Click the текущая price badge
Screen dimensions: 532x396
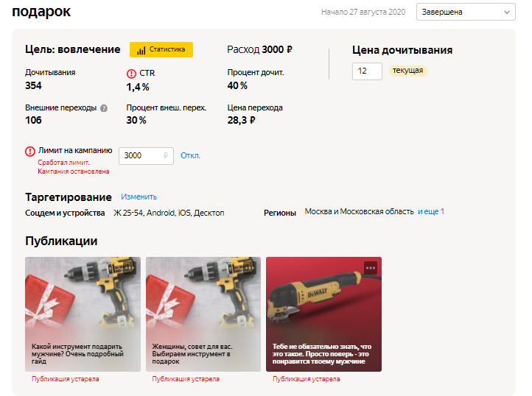407,71
